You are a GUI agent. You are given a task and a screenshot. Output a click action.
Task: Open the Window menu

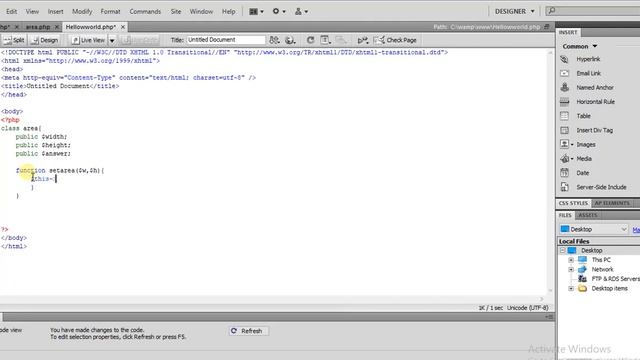pos(201,11)
